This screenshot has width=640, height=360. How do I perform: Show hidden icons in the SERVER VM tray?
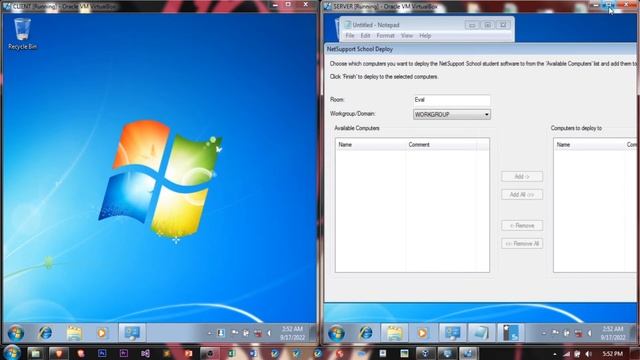pos(544,333)
